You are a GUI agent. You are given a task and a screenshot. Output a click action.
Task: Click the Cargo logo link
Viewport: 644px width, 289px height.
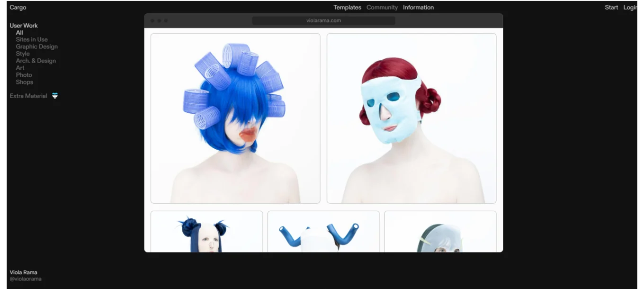[x=18, y=8]
